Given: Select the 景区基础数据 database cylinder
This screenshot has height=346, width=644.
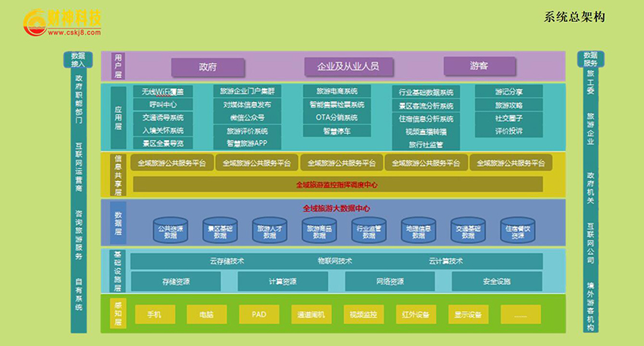Looking at the screenshot, I should (x=220, y=230).
